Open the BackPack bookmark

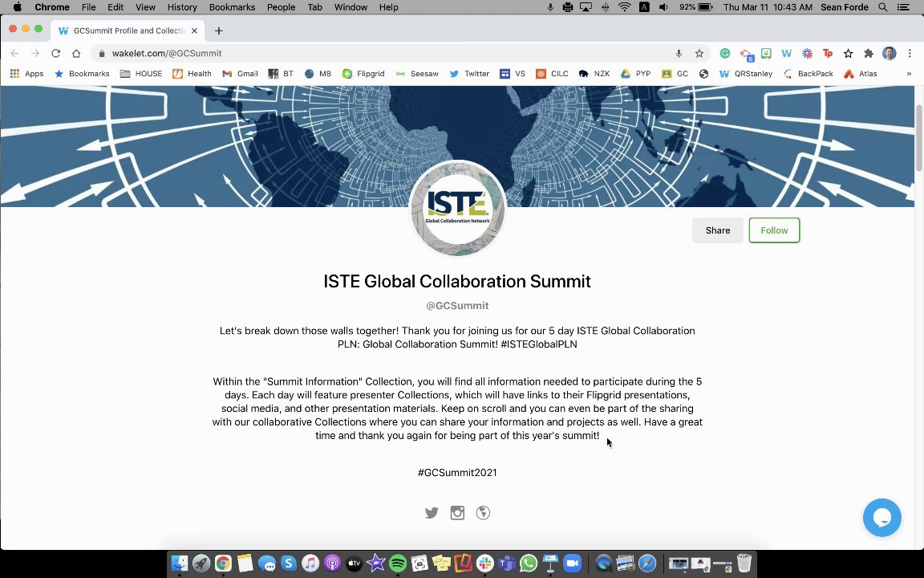pyautogui.click(x=808, y=74)
